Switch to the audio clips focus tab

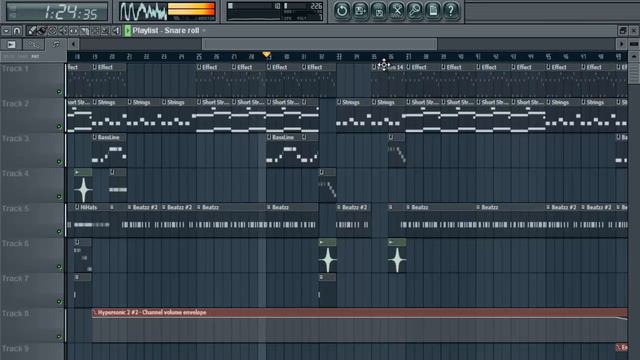click(11, 44)
